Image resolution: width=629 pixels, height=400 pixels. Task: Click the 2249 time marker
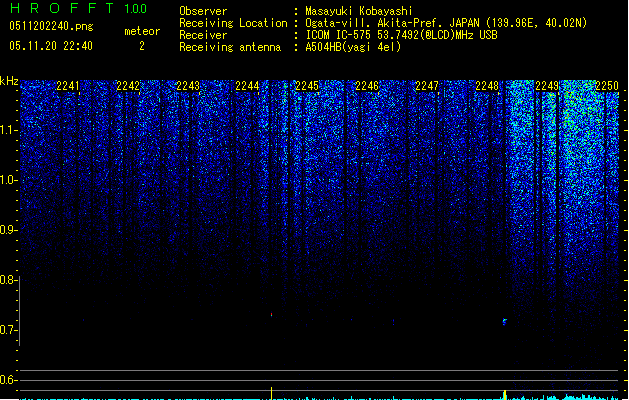click(547, 85)
